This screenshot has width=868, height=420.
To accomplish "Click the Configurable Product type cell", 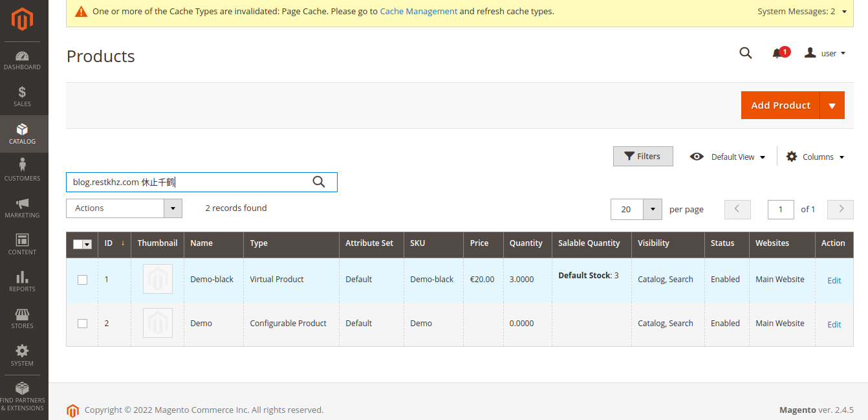I will point(291,324).
